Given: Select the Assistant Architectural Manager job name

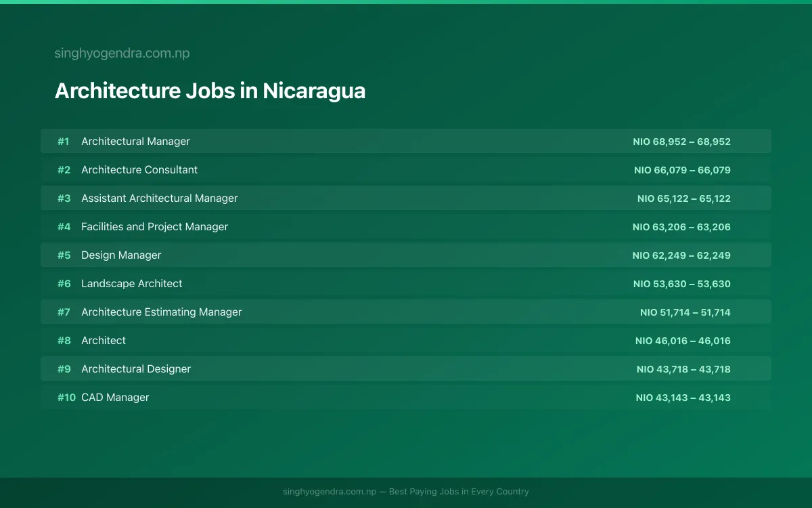Looking at the screenshot, I should click(160, 198).
